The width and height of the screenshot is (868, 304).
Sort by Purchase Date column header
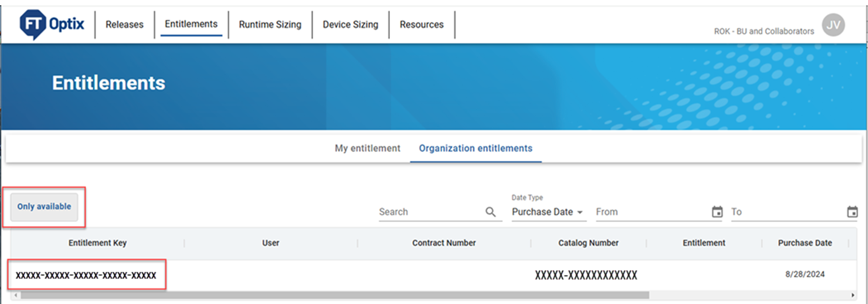pos(805,243)
